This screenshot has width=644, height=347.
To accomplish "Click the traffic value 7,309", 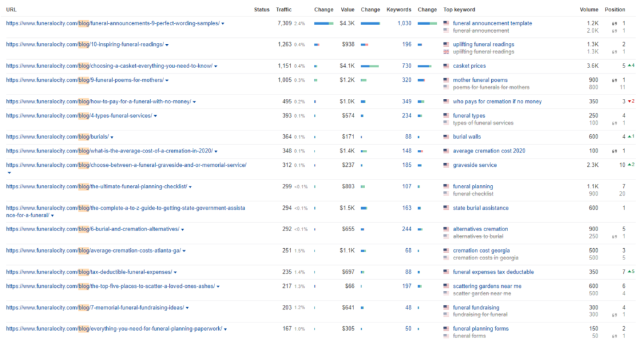I will (284, 23).
